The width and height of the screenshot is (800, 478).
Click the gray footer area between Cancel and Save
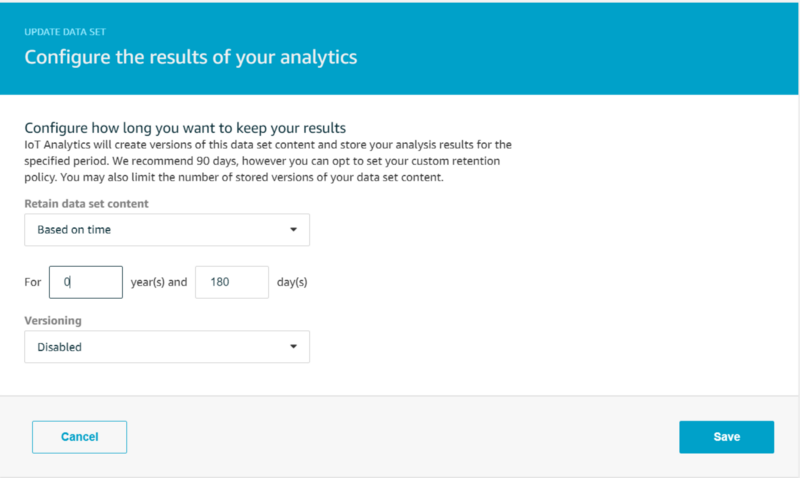point(403,437)
